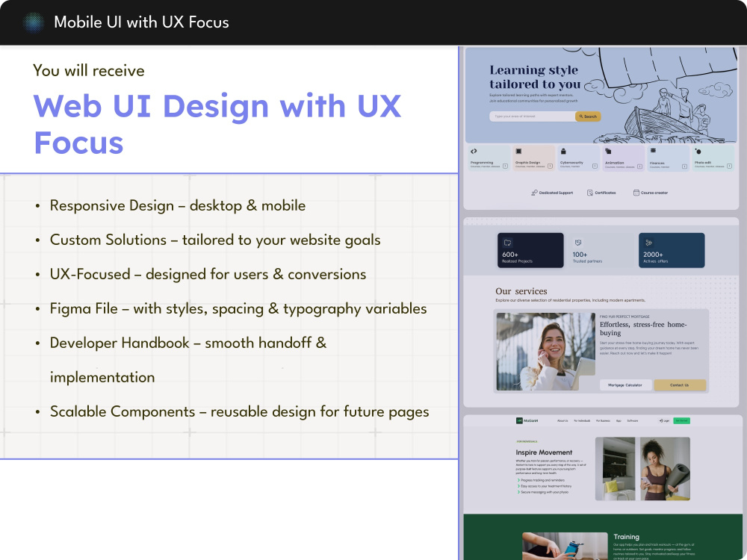Click the icon above 100+ Trusted partners
Viewport: 747px width, 560px height.
pos(578,243)
